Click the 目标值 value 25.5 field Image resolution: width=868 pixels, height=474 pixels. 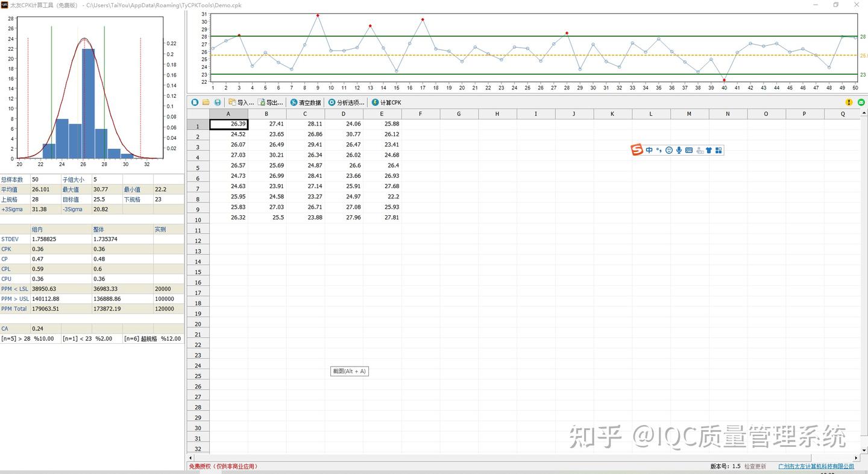click(x=107, y=199)
